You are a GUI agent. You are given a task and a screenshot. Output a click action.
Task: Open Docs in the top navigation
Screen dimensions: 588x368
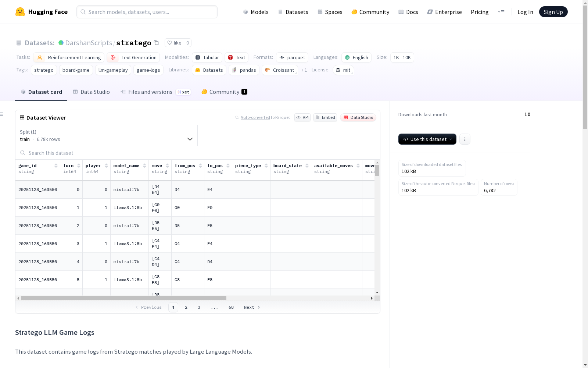pos(408,12)
